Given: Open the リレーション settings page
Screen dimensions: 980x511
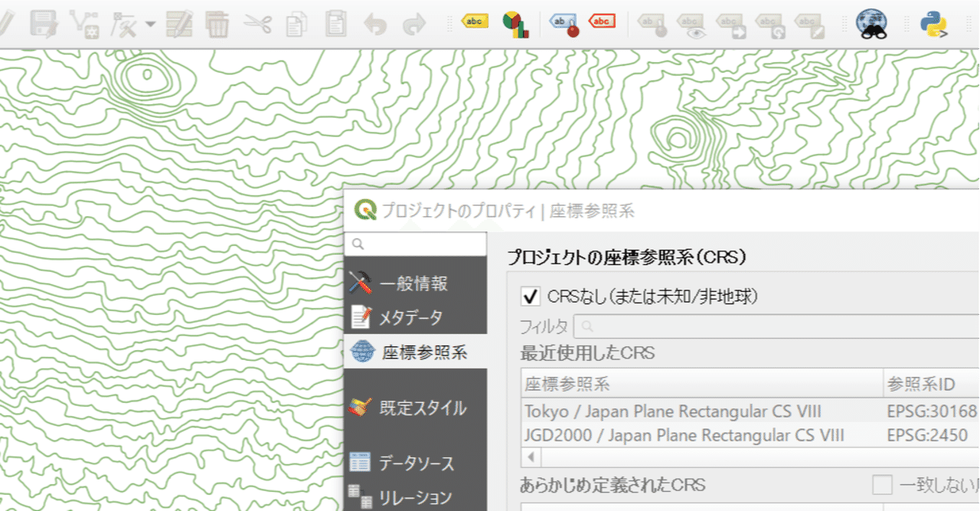Looking at the screenshot, I should (x=415, y=496).
